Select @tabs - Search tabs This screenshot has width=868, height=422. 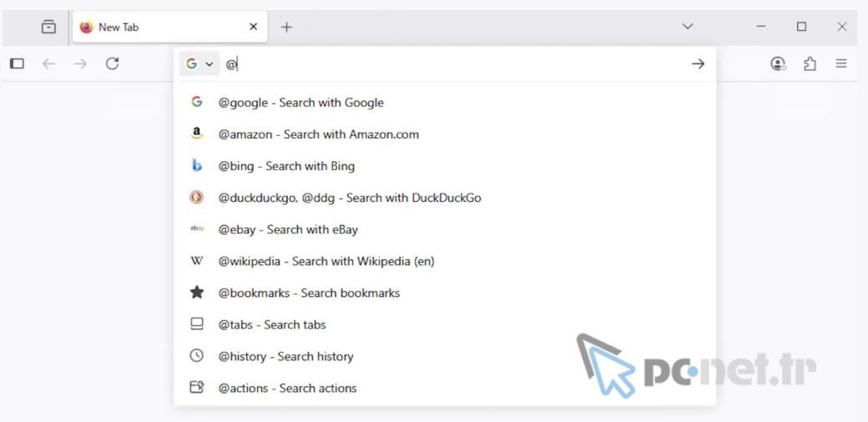point(445,324)
